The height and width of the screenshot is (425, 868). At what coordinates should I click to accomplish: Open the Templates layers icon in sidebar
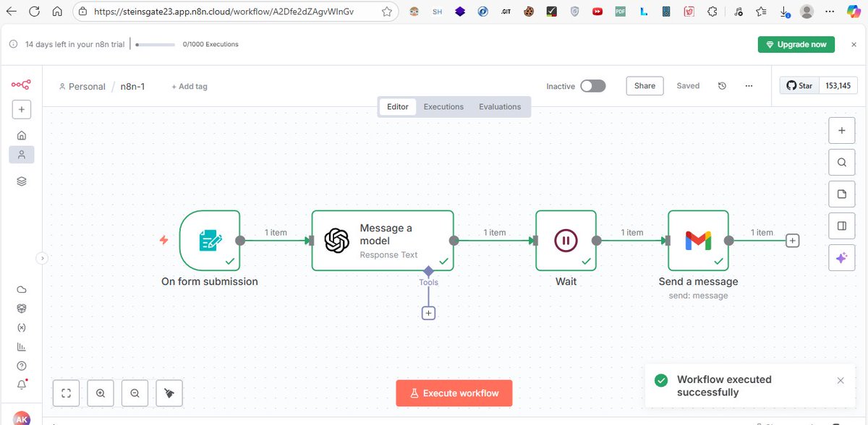coord(22,181)
